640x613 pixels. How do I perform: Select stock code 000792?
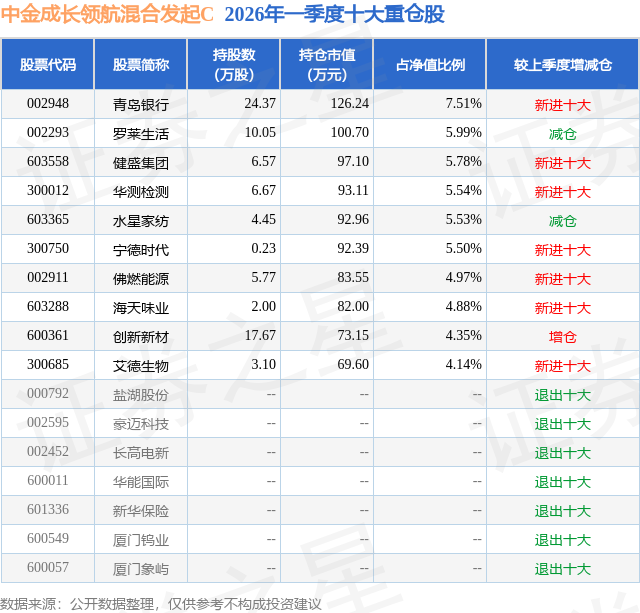[x=48, y=393]
